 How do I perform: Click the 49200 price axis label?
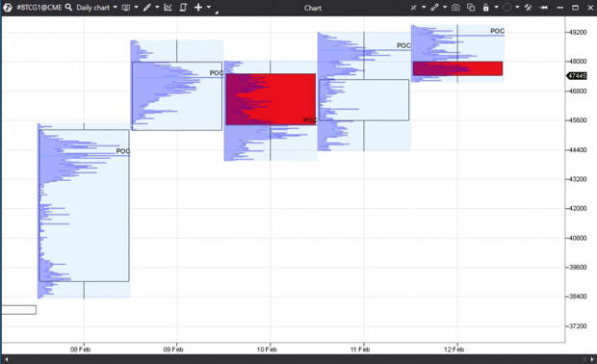(x=578, y=33)
